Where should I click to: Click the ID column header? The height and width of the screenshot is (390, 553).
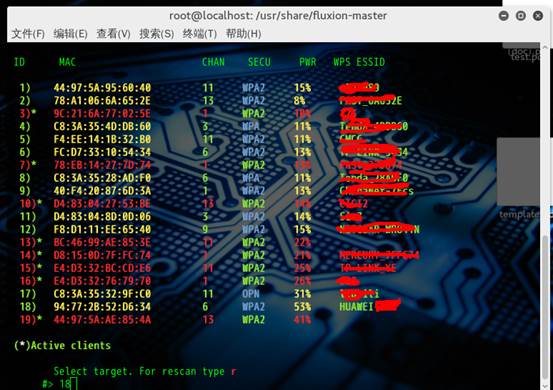[x=19, y=62]
